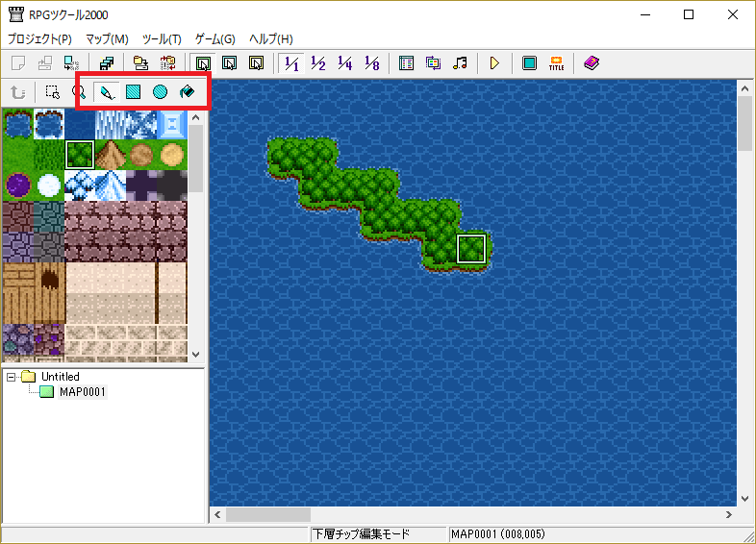Open the database editor icon

(x=406, y=63)
